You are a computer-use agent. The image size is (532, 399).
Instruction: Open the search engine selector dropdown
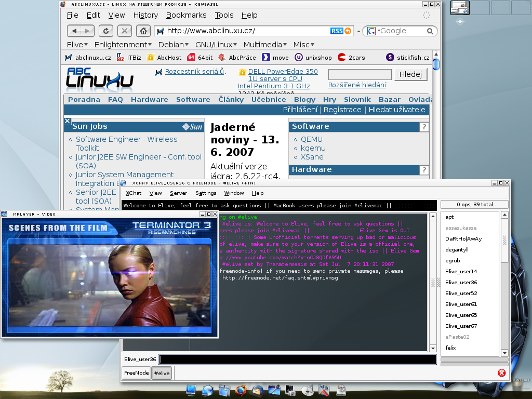click(373, 31)
